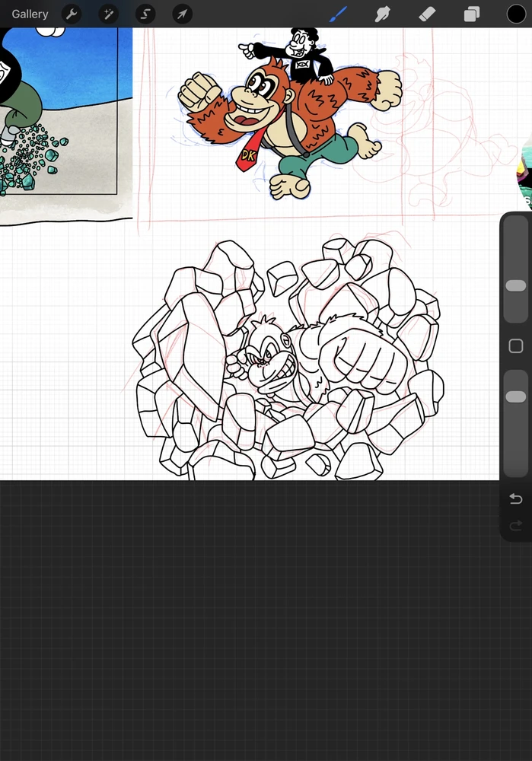Open the Gallery view
532x761 pixels.
click(x=30, y=14)
